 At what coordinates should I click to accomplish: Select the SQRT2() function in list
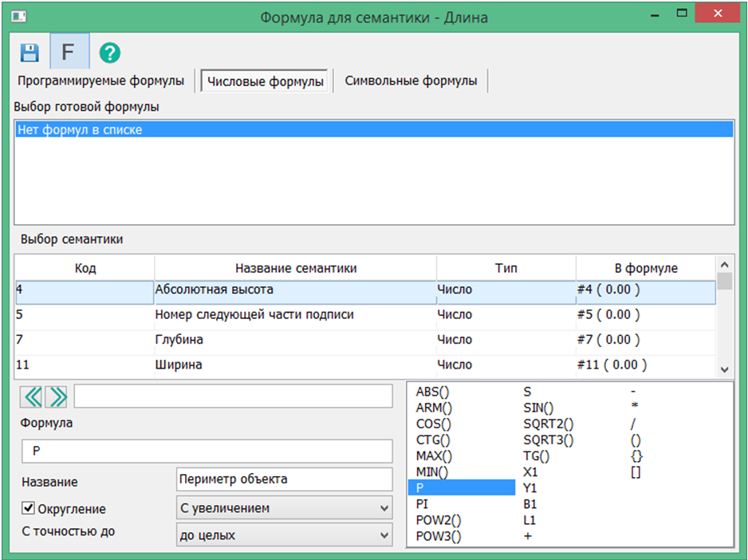(548, 424)
